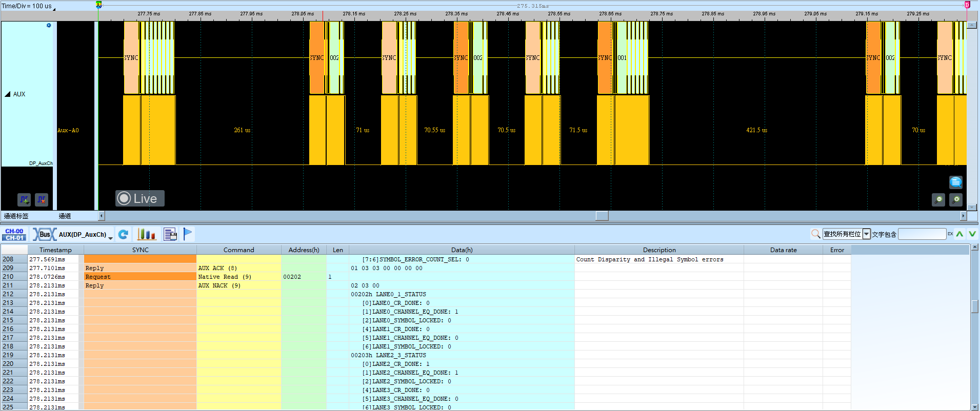Screen dimensions: 980x411
Task: Click the Error column header
Action: click(837, 250)
